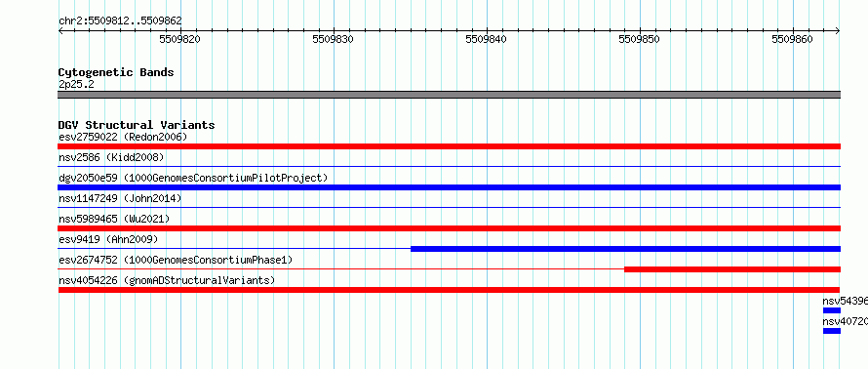Open the esv9419 (Ahn2009) label

pos(108,239)
